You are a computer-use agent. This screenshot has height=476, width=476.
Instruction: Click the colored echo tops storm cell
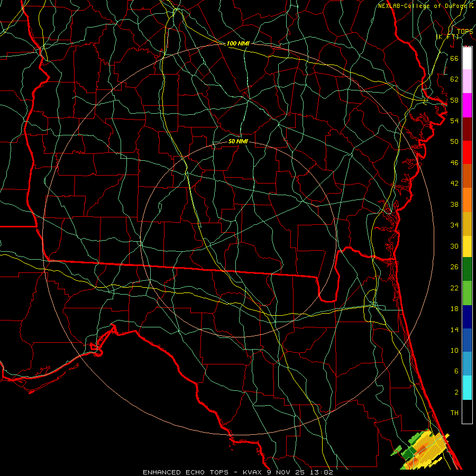tap(420, 450)
